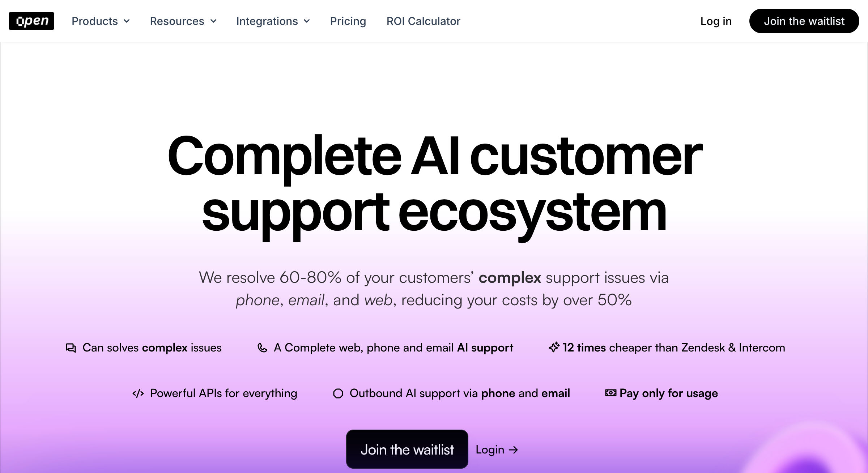Click the Complete AI customer support ecosystem headline
The image size is (868, 473).
pyautogui.click(x=434, y=184)
